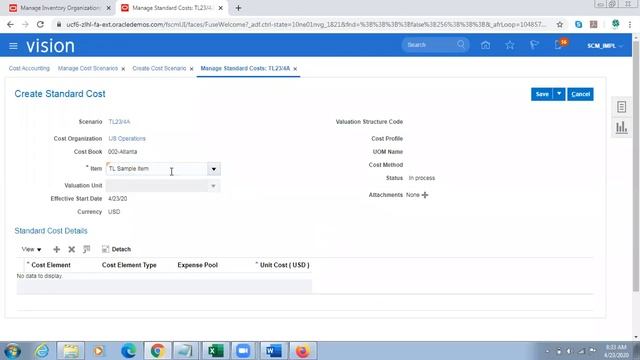640x360 pixels.
Task: Click the In process status value
Action: (422, 178)
